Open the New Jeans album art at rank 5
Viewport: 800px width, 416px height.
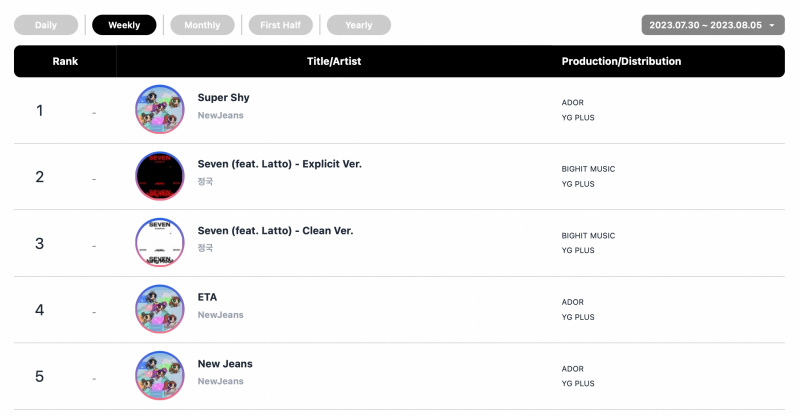(160, 376)
